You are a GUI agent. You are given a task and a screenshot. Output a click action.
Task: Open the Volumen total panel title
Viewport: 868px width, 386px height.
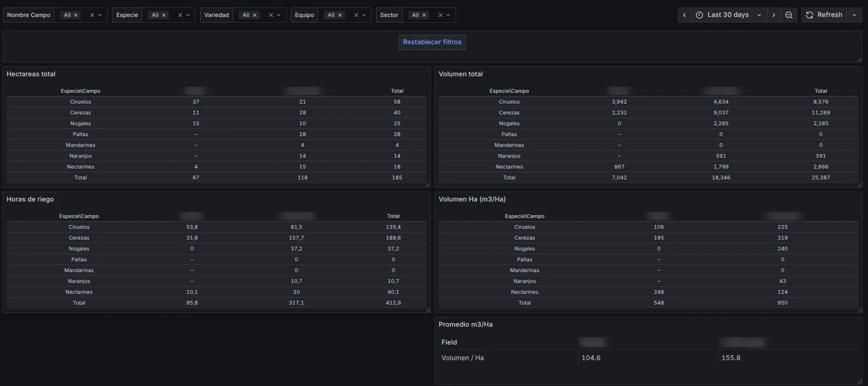point(461,74)
